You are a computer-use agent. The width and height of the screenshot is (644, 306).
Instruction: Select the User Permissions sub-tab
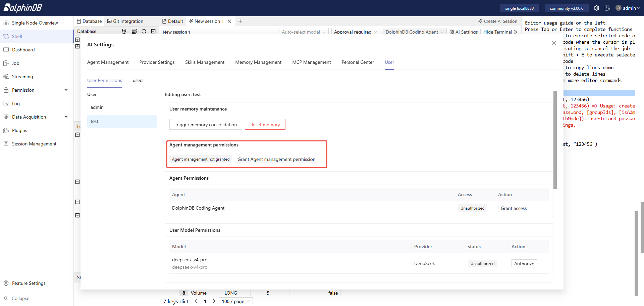(x=105, y=80)
